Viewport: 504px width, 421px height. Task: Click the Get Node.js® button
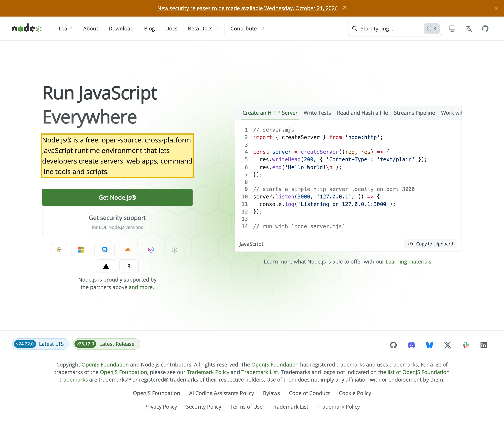coord(117,197)
